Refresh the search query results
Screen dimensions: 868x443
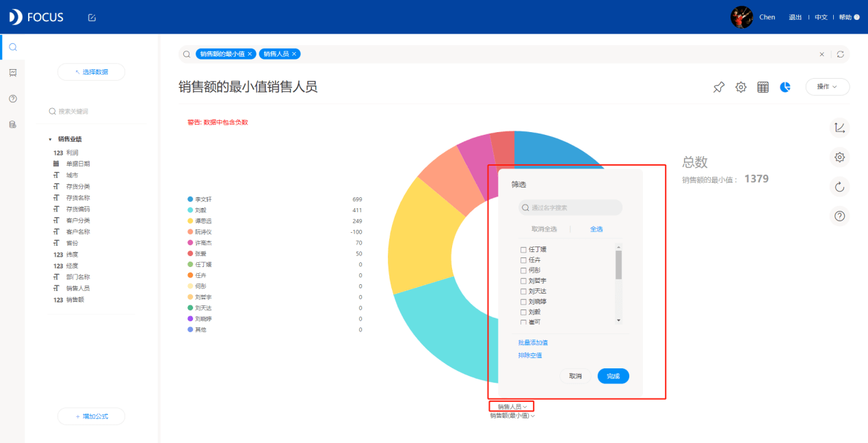(x=841, y=54)
